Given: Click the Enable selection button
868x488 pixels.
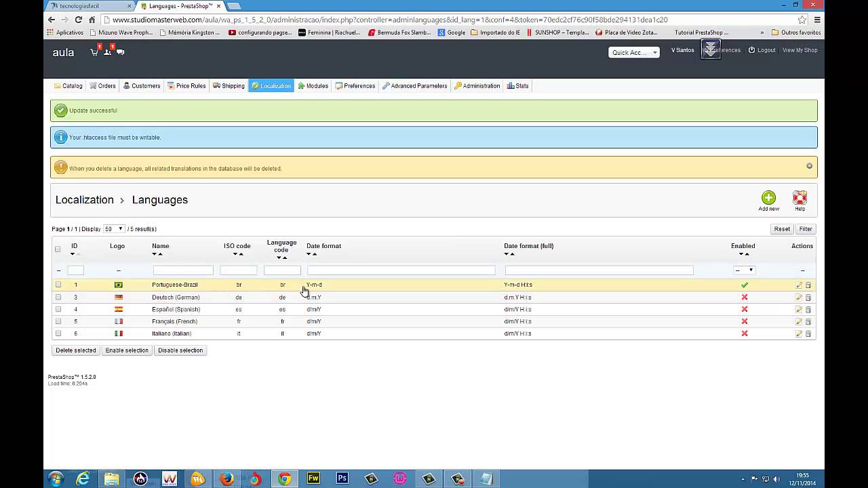Looking at the screenshot, I should [127, 350].
